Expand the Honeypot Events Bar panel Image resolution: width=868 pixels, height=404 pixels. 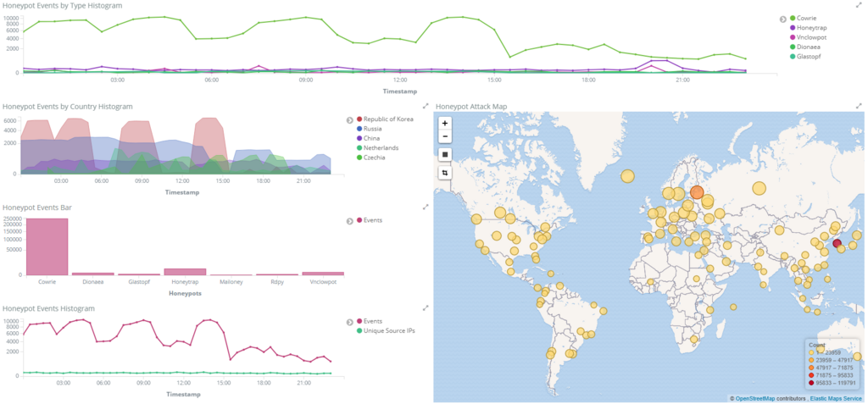[x=426, y=207]
